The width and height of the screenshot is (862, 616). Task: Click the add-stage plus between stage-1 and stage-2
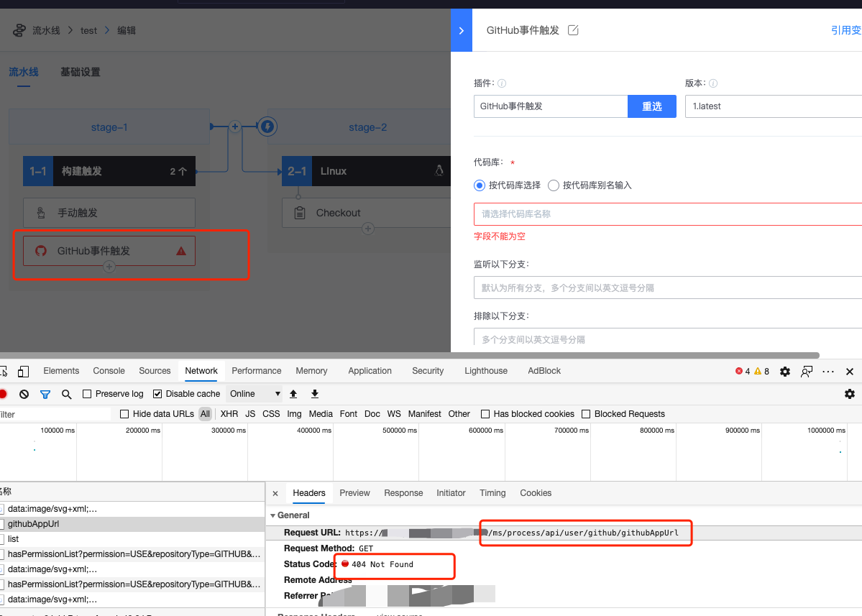[x=235, y=127]
